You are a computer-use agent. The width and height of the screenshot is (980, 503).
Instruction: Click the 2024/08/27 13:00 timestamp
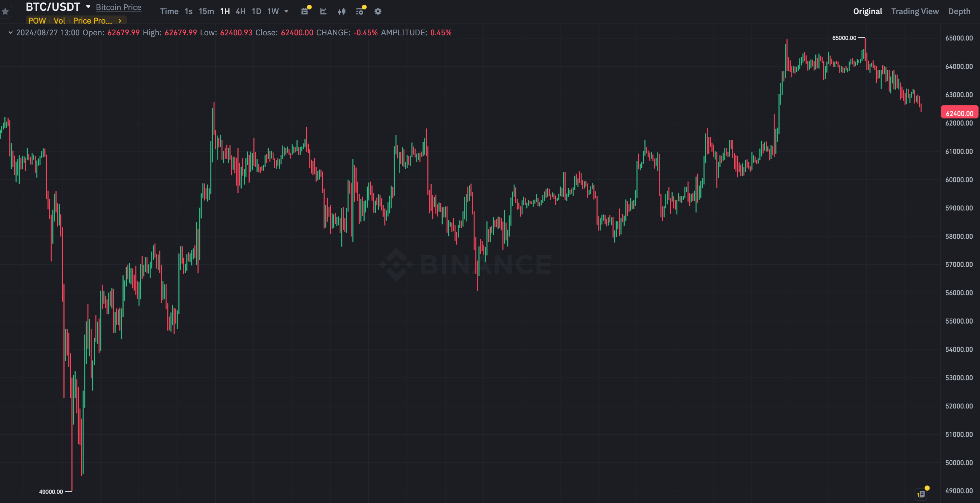click(x=48, y=33)
